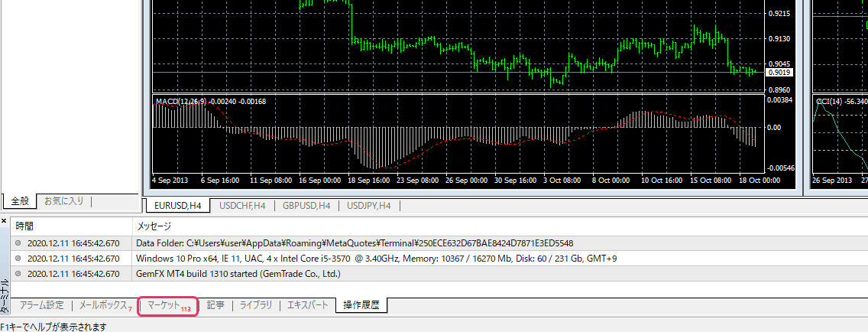Viewport: 868px width, 332px height.
Task: Click the メッセージ column header
Action: click(154, 226)
